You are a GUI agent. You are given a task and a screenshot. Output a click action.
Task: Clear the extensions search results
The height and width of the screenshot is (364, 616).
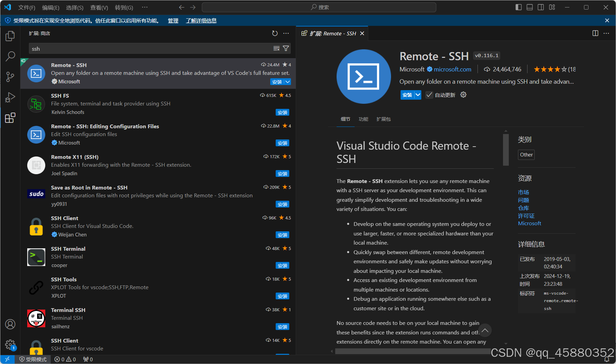[x=276, y=48]
